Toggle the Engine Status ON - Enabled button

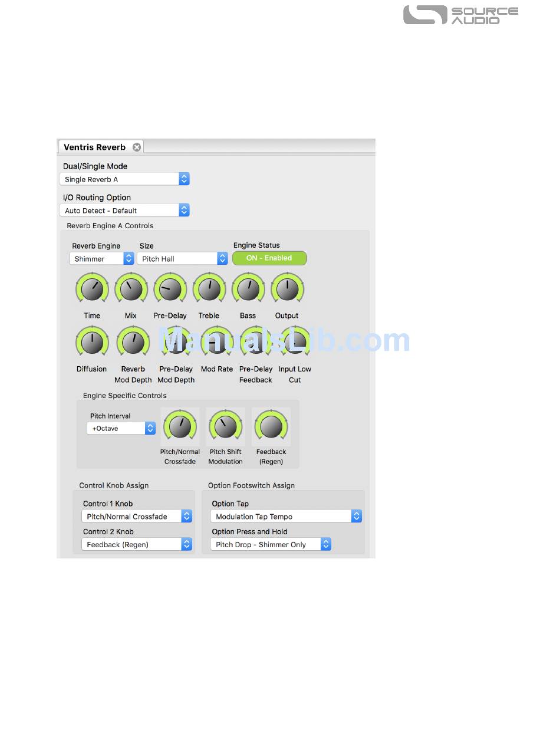pyautogui.click(x=269, y=258)
